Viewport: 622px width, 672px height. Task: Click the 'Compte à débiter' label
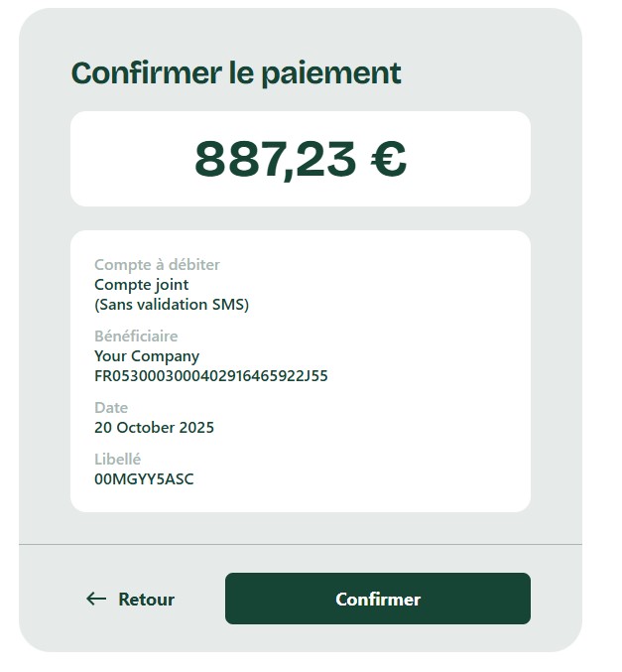tap(157, 265)
